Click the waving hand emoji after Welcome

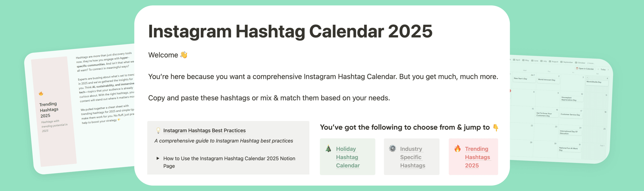coord(184,55)
